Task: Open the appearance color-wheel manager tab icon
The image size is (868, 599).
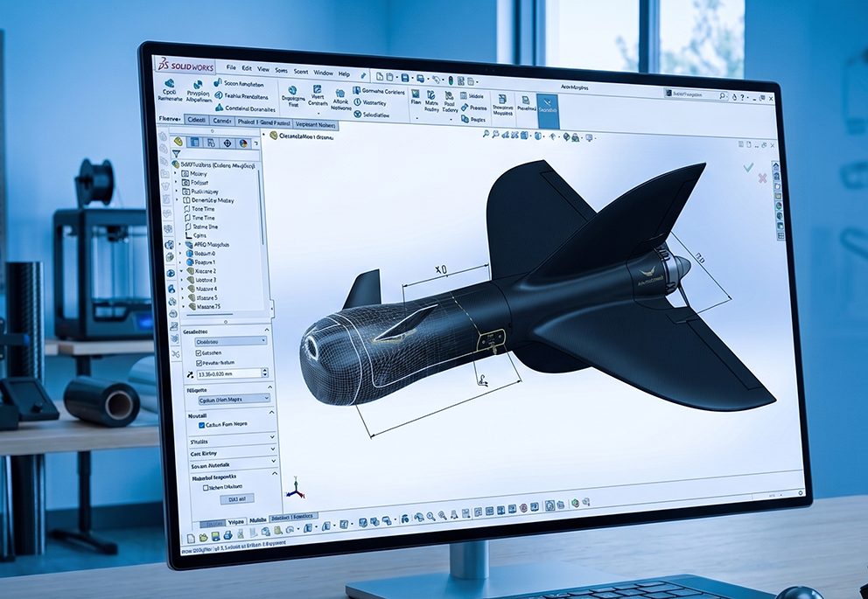Action: 243,143
